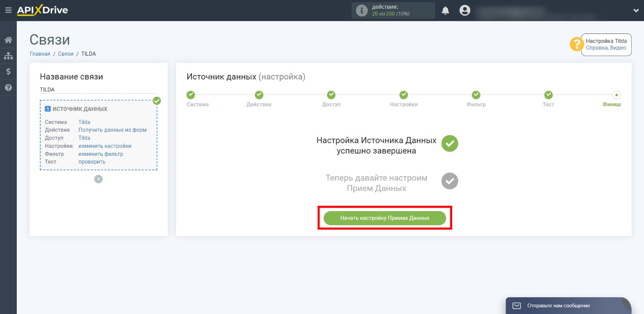The height and width of the screenshot is (314, 644).
Task: Open the Отправьте нам сообщение chat widget
Action: click(x=569, y=306)
